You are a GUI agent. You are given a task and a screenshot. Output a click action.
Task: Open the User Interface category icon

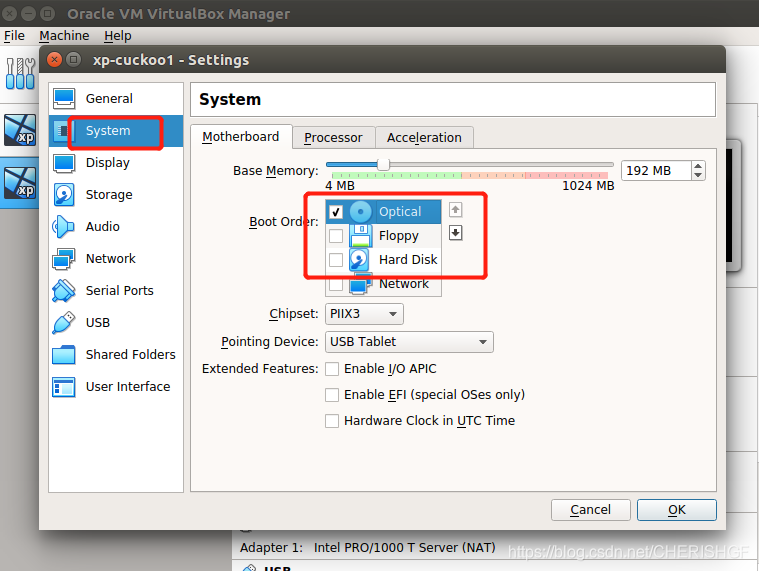[x=64, y=387]
